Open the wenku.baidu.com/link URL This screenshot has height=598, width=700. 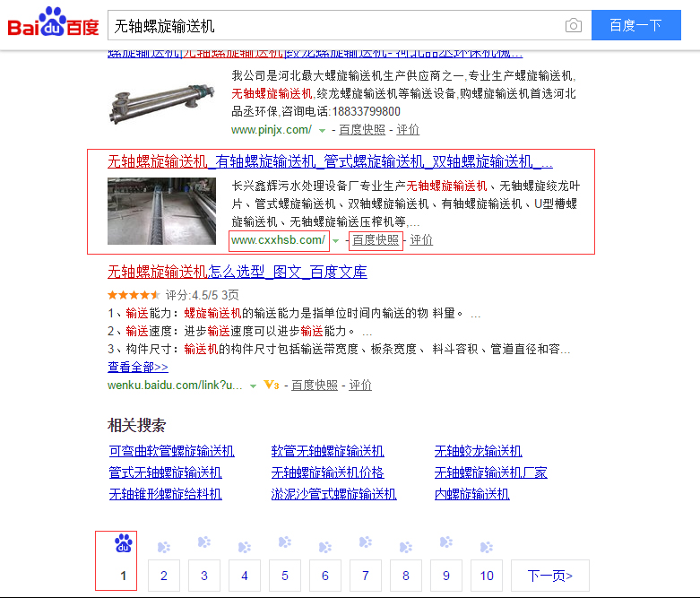coord(175,385)
